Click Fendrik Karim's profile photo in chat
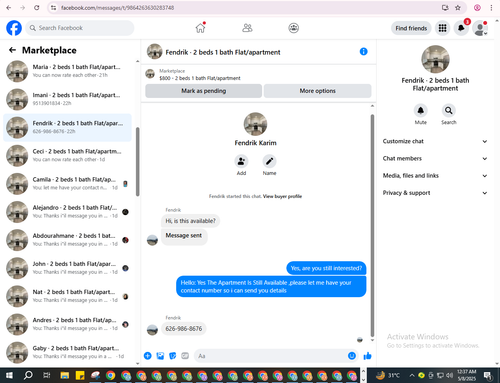Screen dimensions: 500x383 click(x=255, y=124)
